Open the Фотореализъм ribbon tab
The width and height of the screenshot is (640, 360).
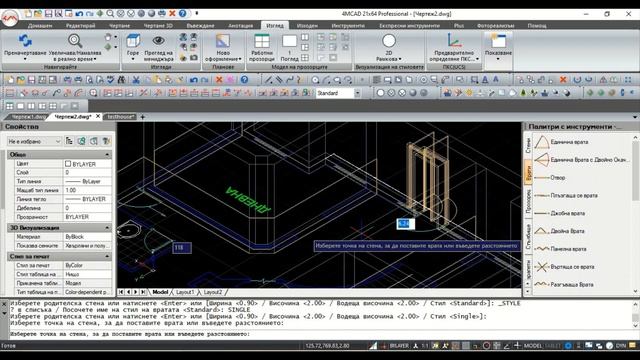point(496,25)
